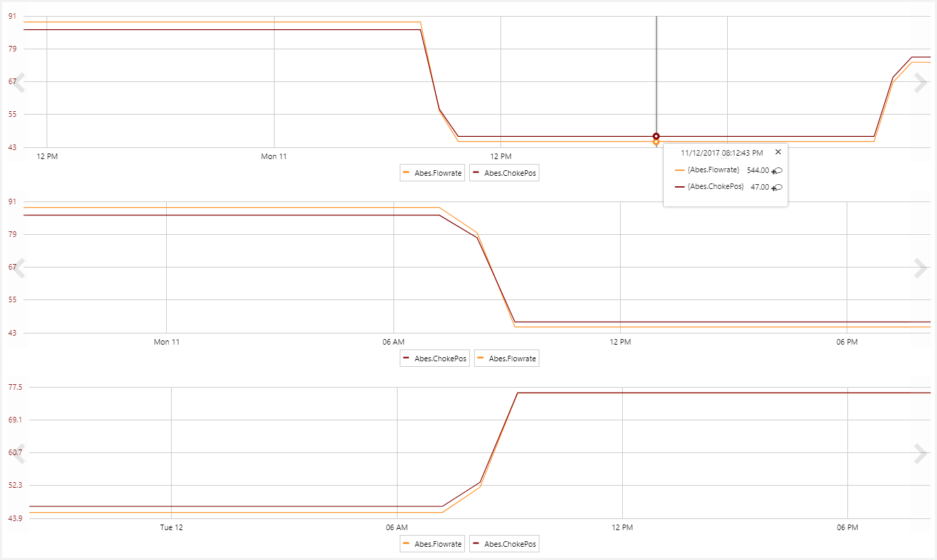
Task: Toggle Abes.ChokePos series in middle chart legend
Action: pyautogui.click(x=434, y=359)
